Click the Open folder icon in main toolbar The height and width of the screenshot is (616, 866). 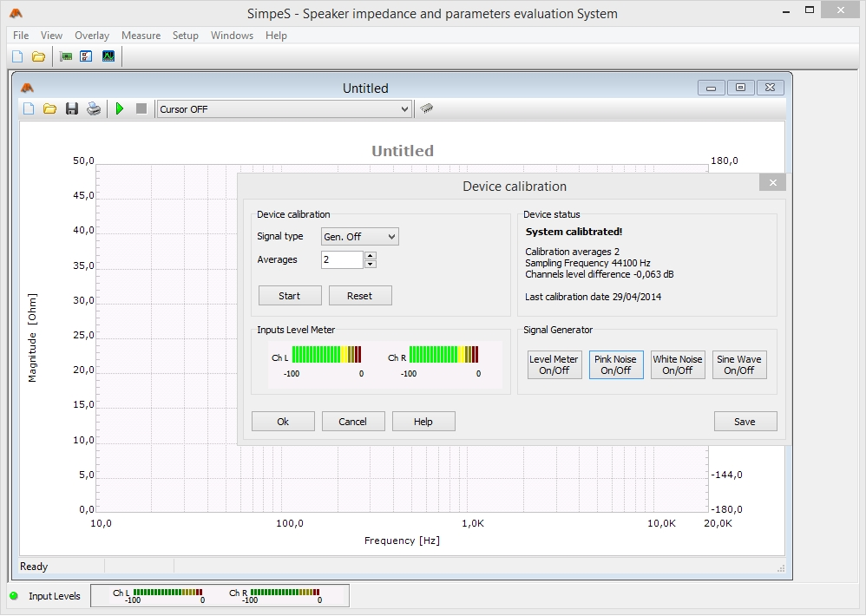point(38,56)
